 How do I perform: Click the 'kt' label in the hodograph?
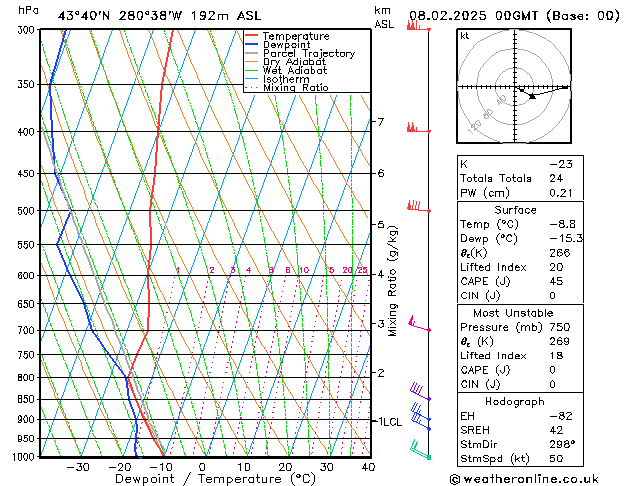(465, 36)
